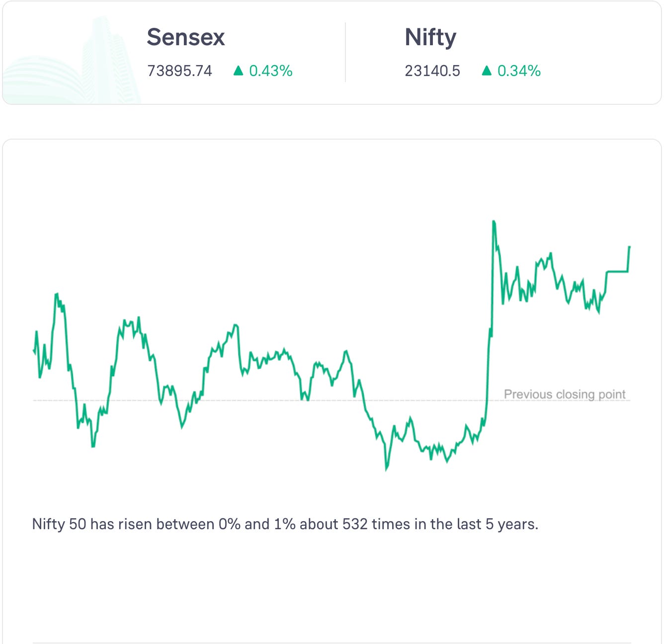Select the Nifty value 23140.5

[x=432, y=71]
